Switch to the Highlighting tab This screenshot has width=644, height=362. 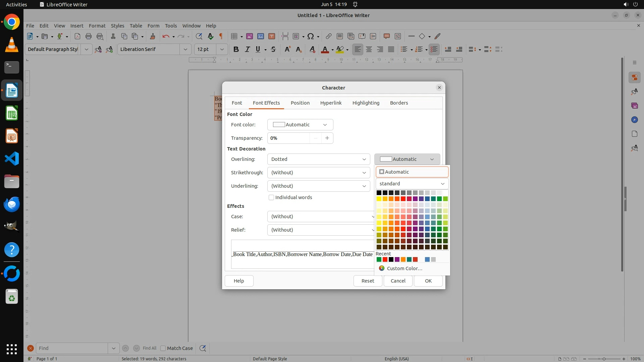click(366, 103)
